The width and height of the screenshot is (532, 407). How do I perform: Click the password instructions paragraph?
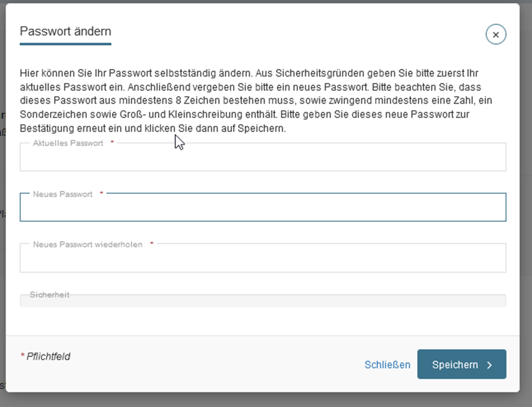(256, 101)
